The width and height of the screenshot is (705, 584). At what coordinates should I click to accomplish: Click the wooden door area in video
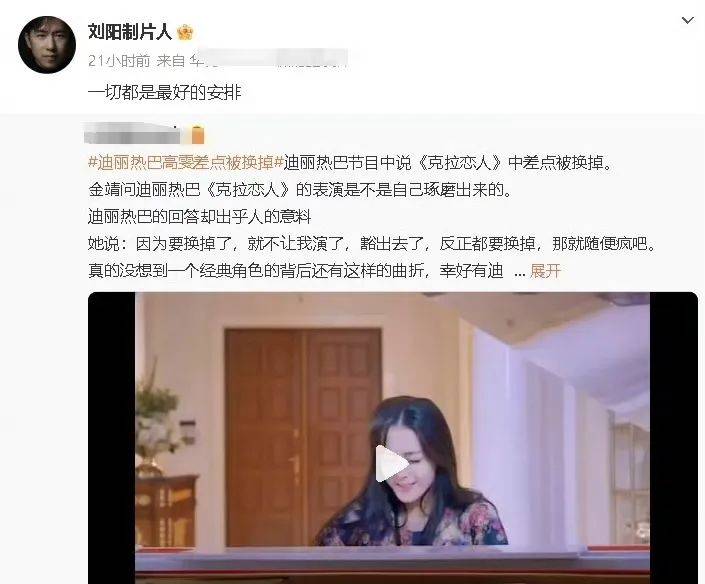(x=303, y=437)
